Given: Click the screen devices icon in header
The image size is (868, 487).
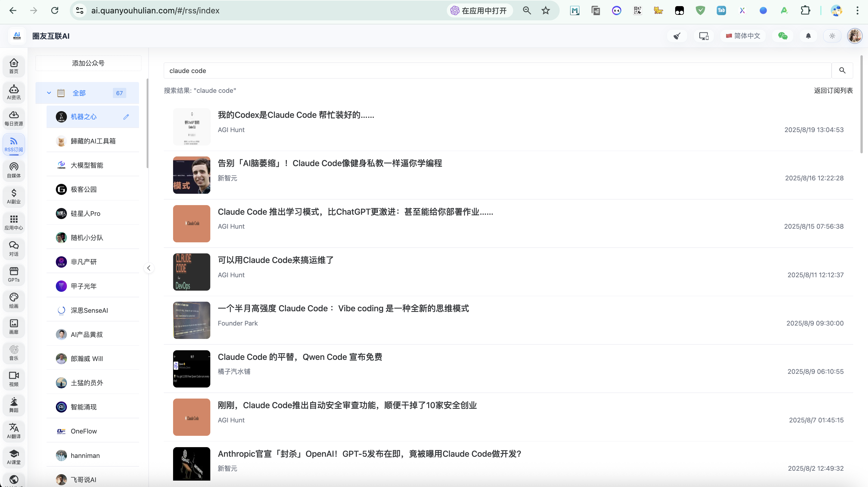Looking at the screenshot, I should click(704, 36).
